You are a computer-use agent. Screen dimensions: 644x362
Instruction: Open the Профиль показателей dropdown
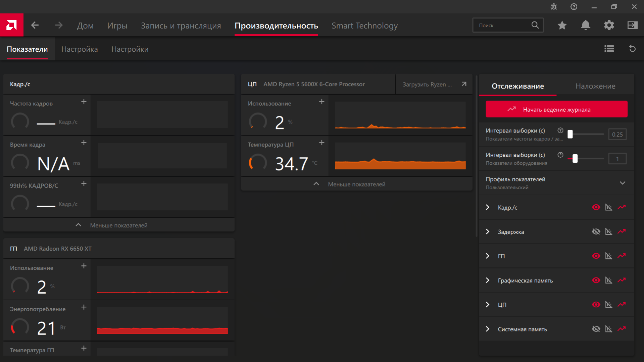(x=622, y=183)
